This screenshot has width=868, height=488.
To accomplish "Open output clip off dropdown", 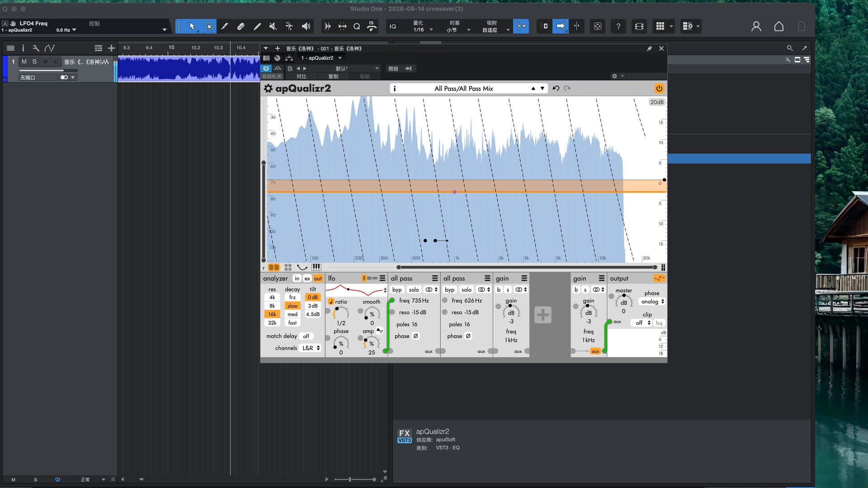I will tap(642, 323).
